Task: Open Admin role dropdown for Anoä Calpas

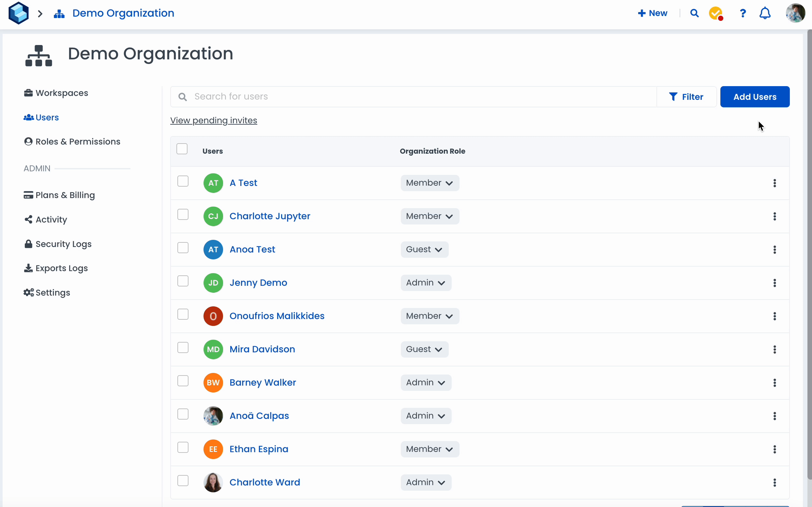Action: [x=426, y=416]
